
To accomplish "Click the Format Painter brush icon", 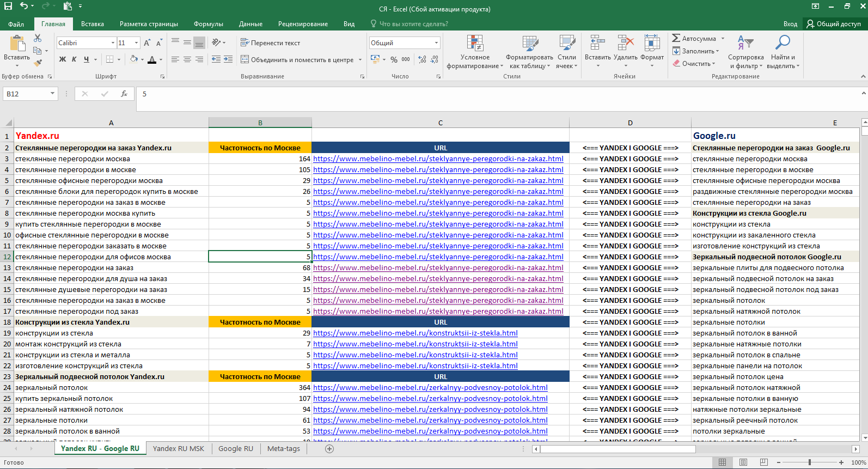I will point(38,63).
